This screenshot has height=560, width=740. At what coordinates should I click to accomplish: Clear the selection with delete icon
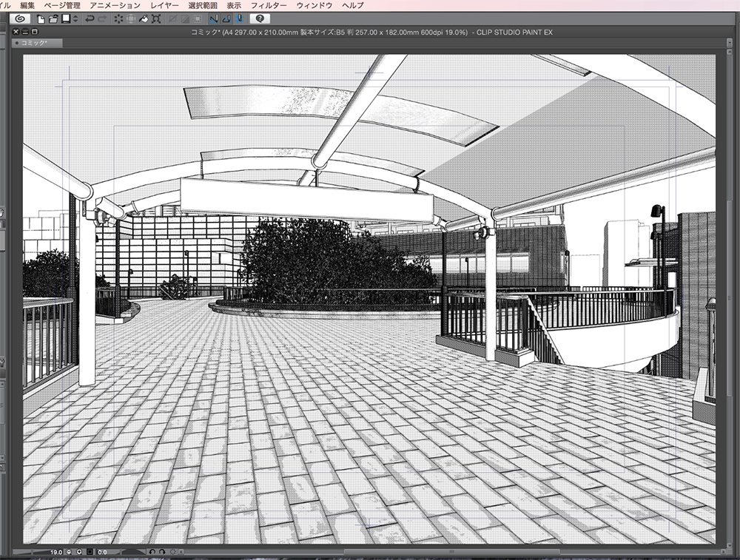[118, 19]
